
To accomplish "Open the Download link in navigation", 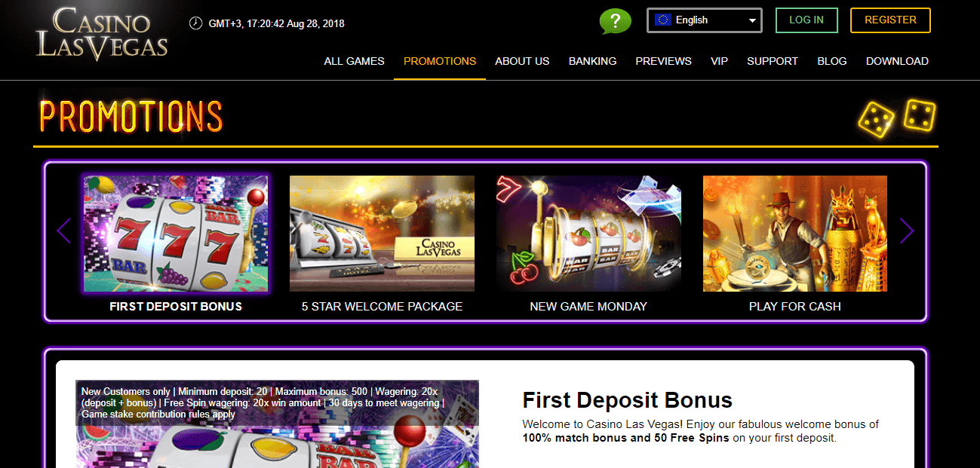I will 897,61.
